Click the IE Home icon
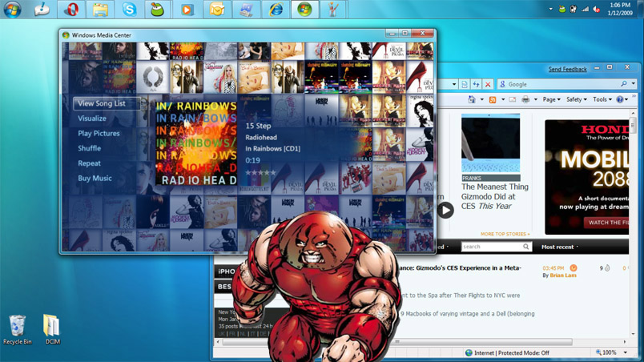 [472, 99]
